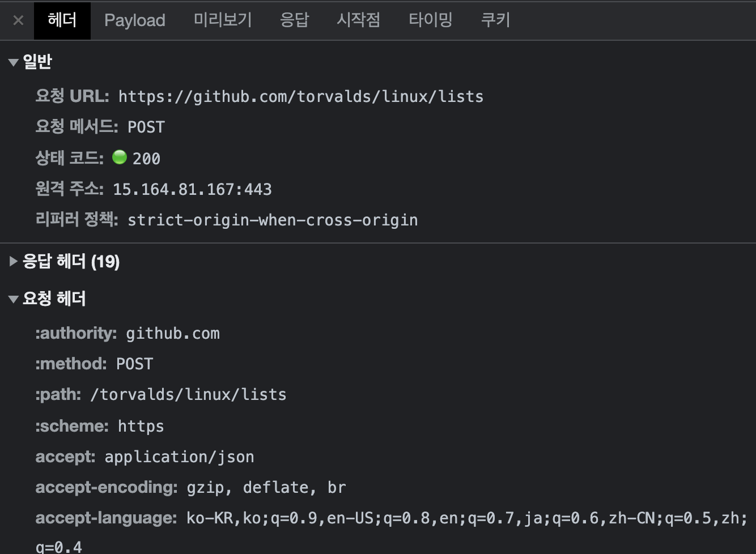756x554 pixels.
Task: Click the :scheme header name
Action: click(x=72, y=426)
